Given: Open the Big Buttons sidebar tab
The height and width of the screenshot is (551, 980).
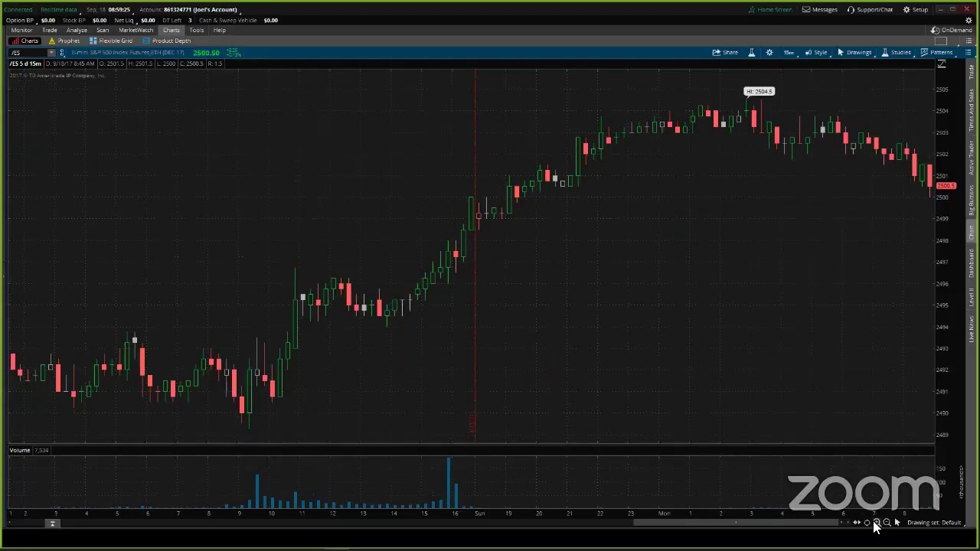Looking at the screenshot, I should pyautogui.click(x=971, y=201).
